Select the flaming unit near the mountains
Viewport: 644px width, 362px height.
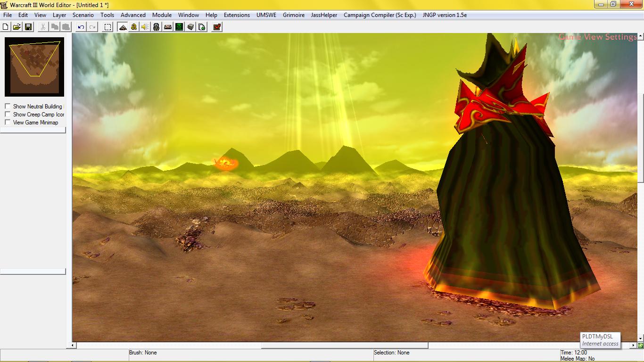[226, 163]
